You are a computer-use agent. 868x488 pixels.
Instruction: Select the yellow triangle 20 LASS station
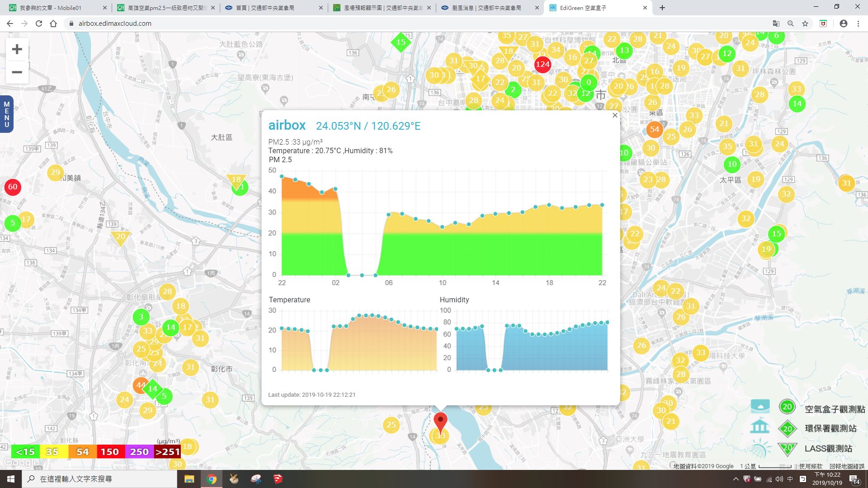(x=120, y=237)
